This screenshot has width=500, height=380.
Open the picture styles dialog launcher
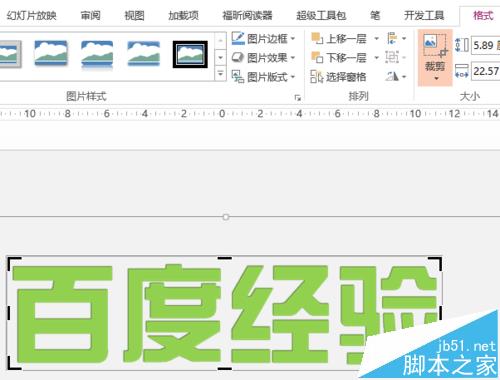click(x=297, y=98)
